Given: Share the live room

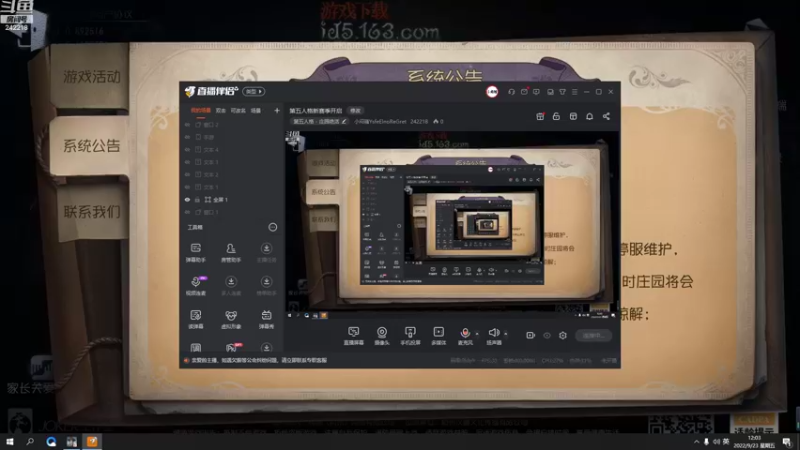Looking at the screenshot, I should coord(606,116).
